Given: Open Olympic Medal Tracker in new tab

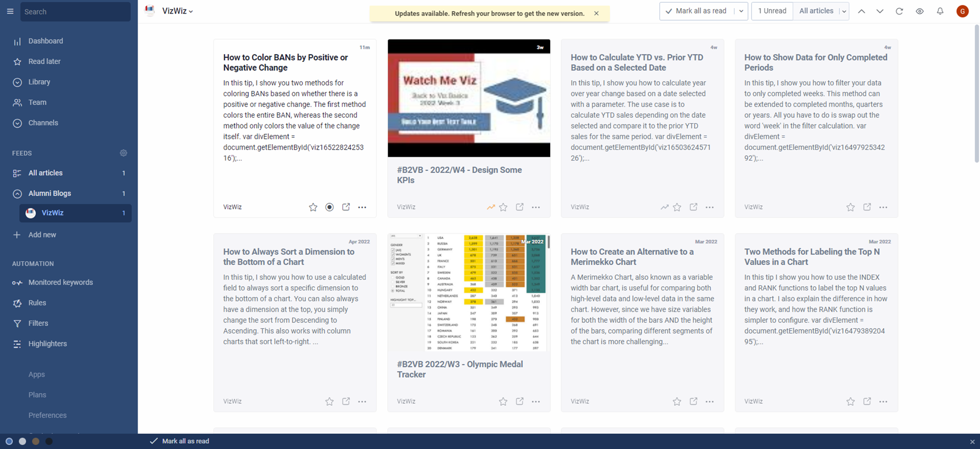Looking at the screenshot, I should point(520,401).
